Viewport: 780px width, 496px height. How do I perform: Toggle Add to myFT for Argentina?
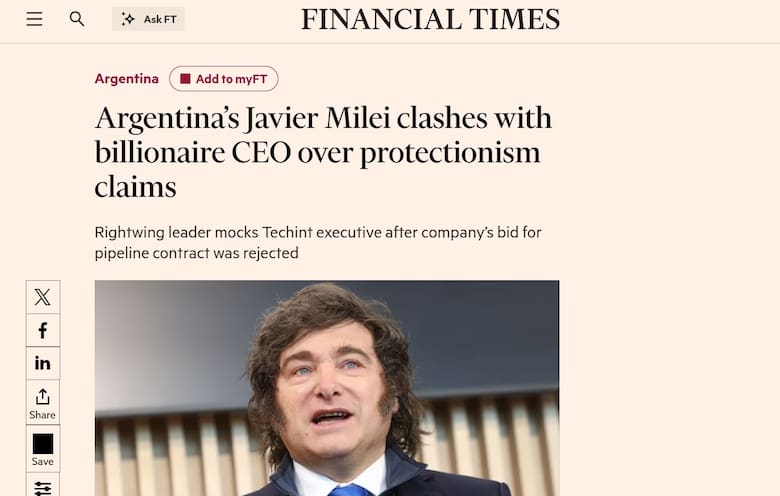224,79
